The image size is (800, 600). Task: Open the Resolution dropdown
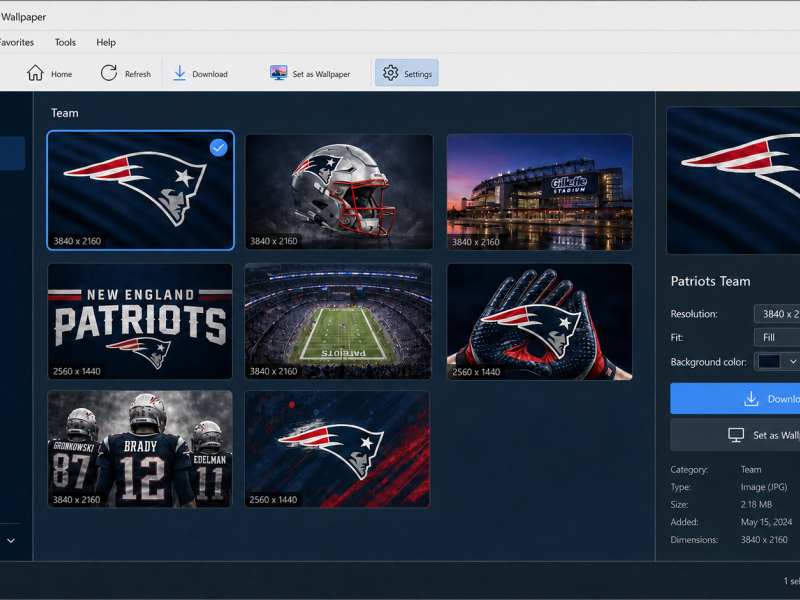(777, 314)
